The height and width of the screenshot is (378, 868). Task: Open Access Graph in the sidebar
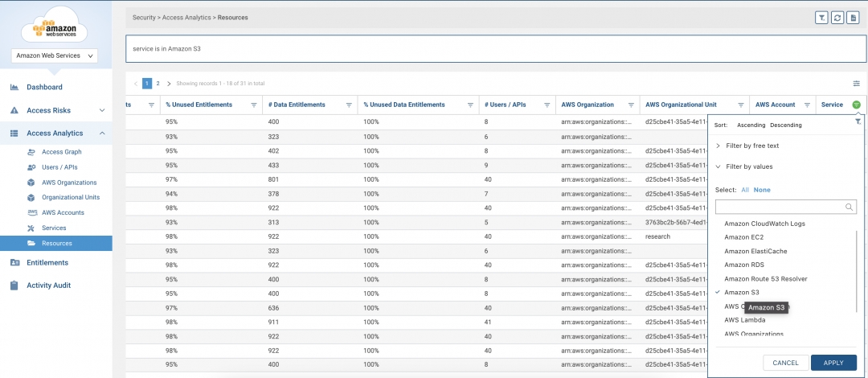[x=61, y=152]
